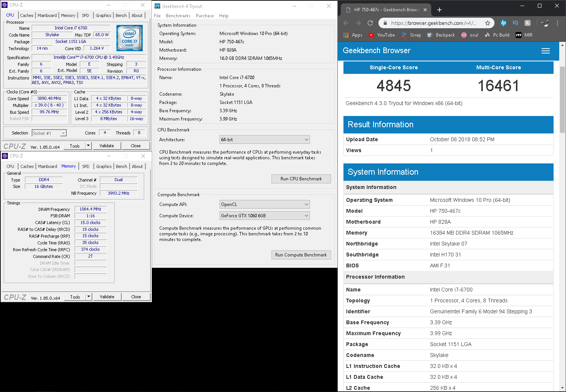
Task: Click the DRAM Frequency 1064.4 MHz value
Action: 90,209
